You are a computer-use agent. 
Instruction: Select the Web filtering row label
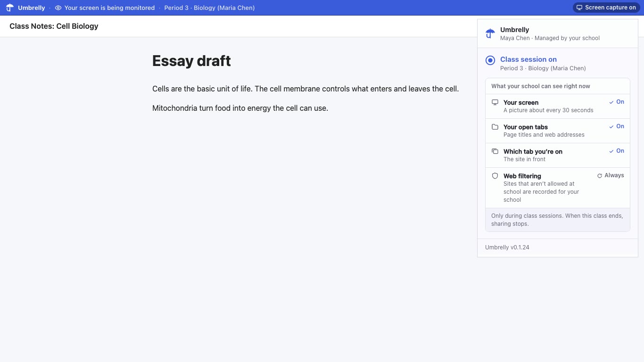(x=522, y=176)
